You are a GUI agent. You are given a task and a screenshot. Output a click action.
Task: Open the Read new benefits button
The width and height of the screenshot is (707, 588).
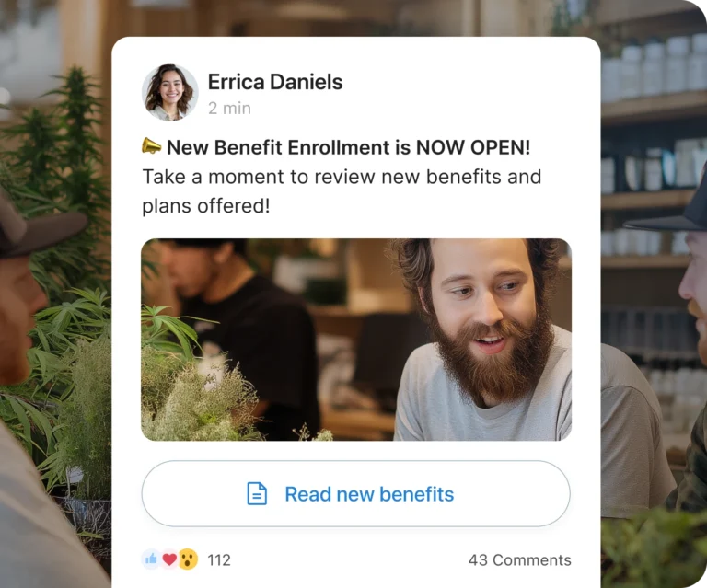coord(355,494)
